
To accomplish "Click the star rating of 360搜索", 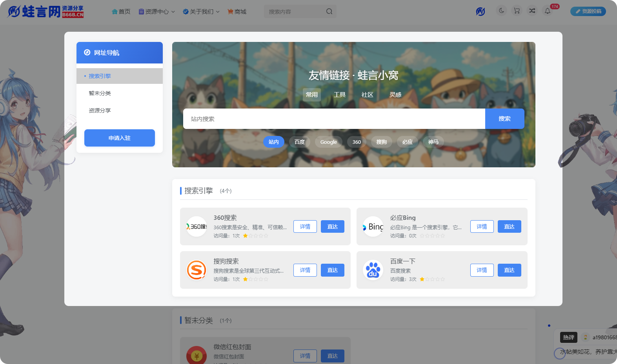I will pos(256,236).
